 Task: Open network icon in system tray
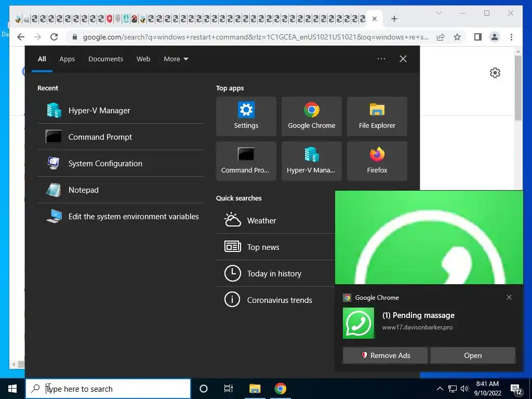click(x=453, y=389)
